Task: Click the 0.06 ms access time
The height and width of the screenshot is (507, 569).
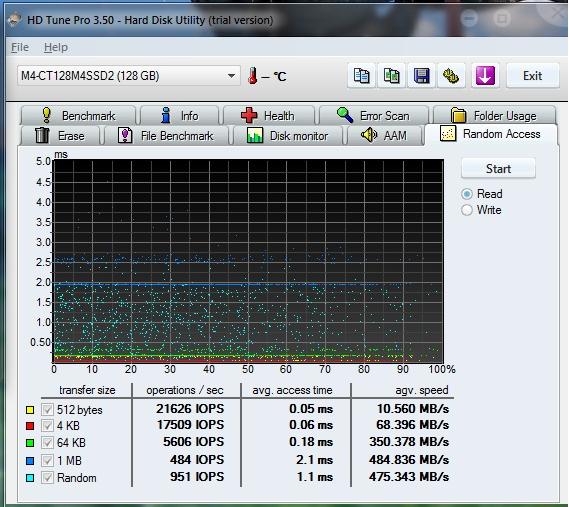Action: (311, 425)
